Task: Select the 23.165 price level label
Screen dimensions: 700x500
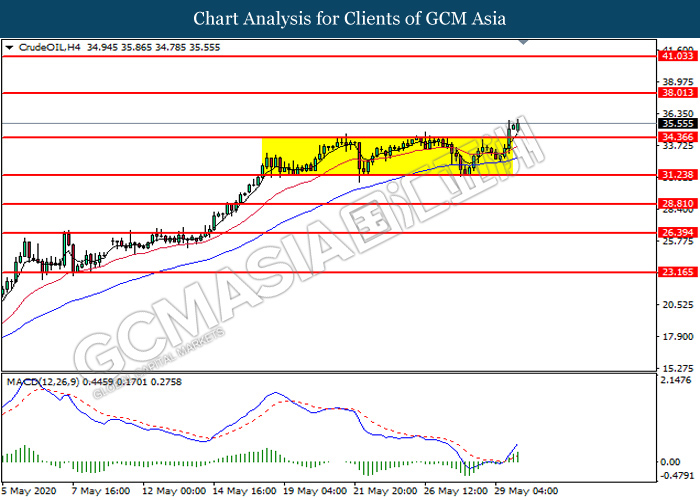Action: coord(678,272)
